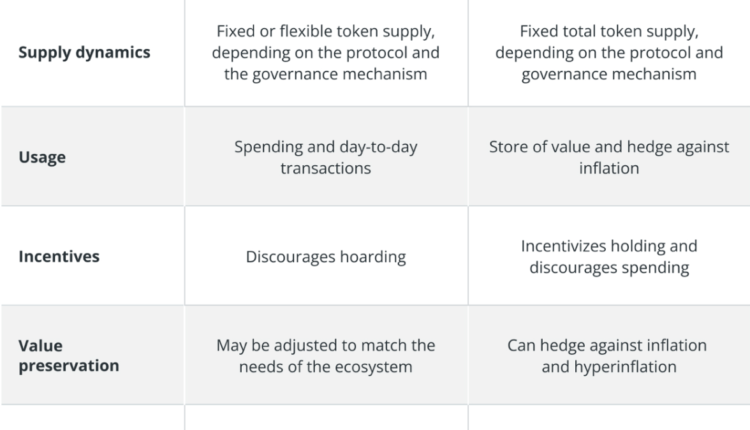Click the Supply dynamics row header
750x430 pixels.
pyautogui.click(x=84, y=52)
